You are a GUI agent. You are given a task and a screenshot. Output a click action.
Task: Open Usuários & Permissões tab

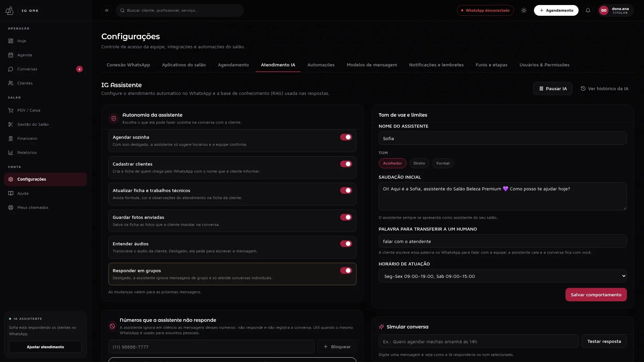pyautogui.click(x=544, y=65)
